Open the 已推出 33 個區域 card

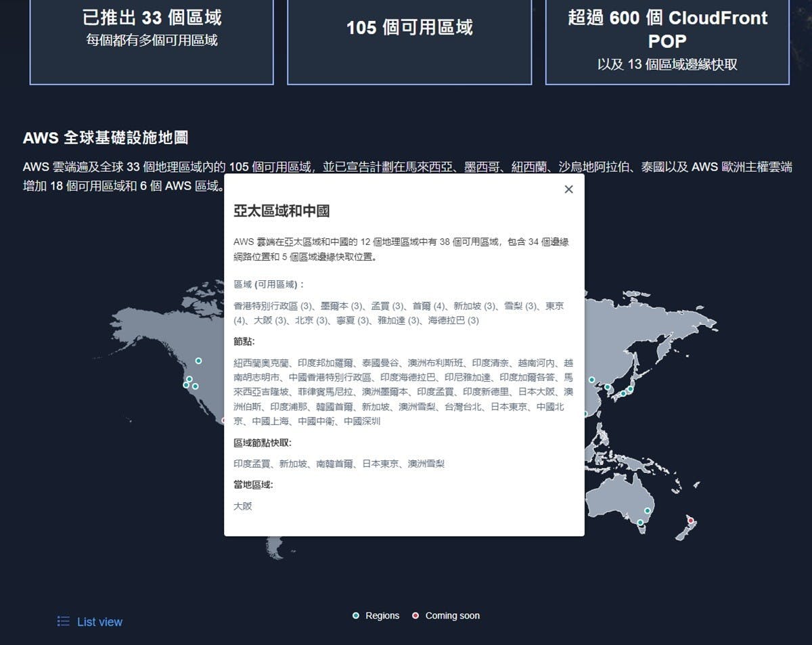click(152, 41)
